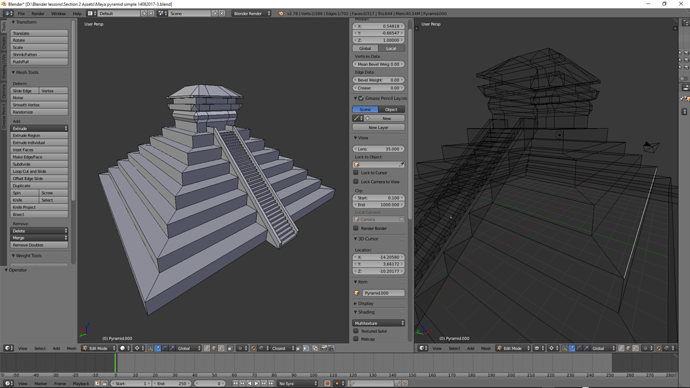Select the scale manipulator icon in the left viewport
690x388 pixels.
click(x=172, y=348)
